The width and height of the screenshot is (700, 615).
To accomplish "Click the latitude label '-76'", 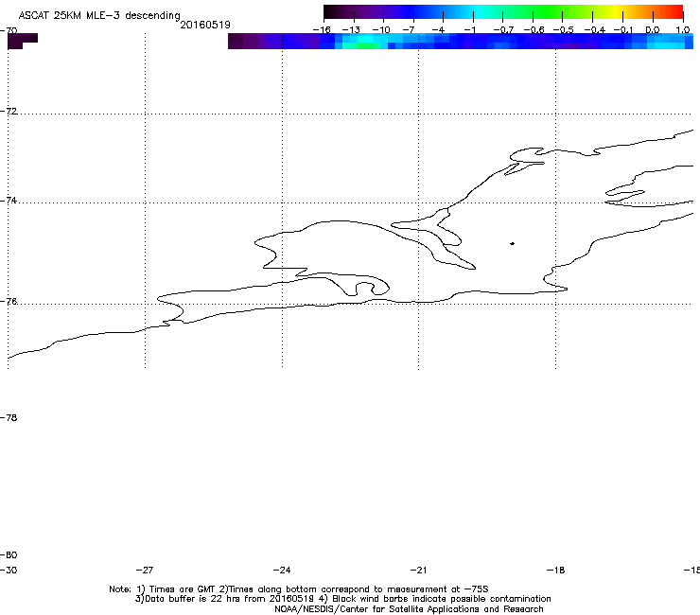I will click(x=9, y=302).
